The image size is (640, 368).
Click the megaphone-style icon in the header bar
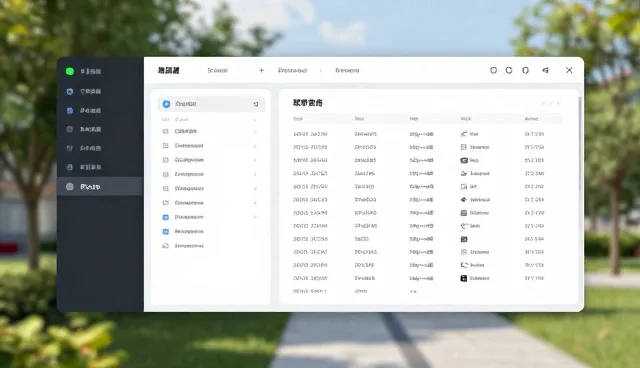[x=545, y=70]
